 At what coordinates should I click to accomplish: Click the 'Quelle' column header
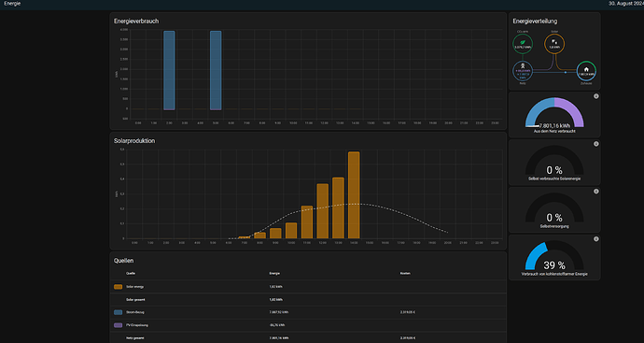pos(131,274)
